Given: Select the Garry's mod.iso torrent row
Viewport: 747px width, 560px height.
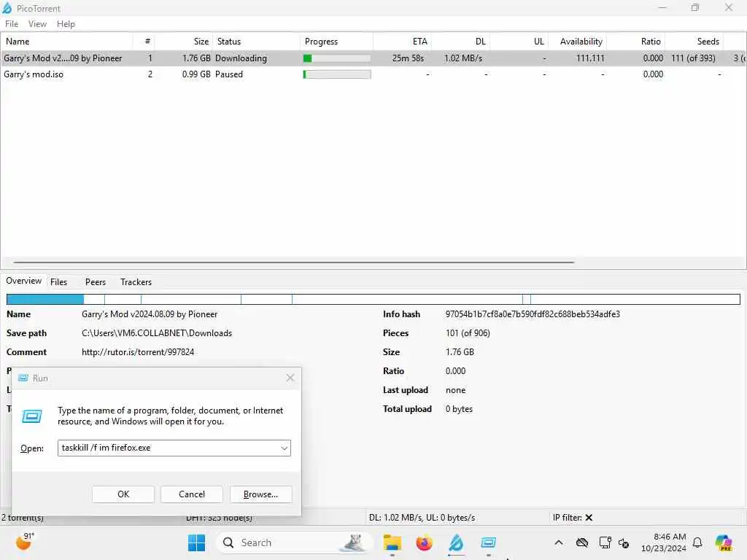Looking at the screenshot, I should [x=373, y=74].
